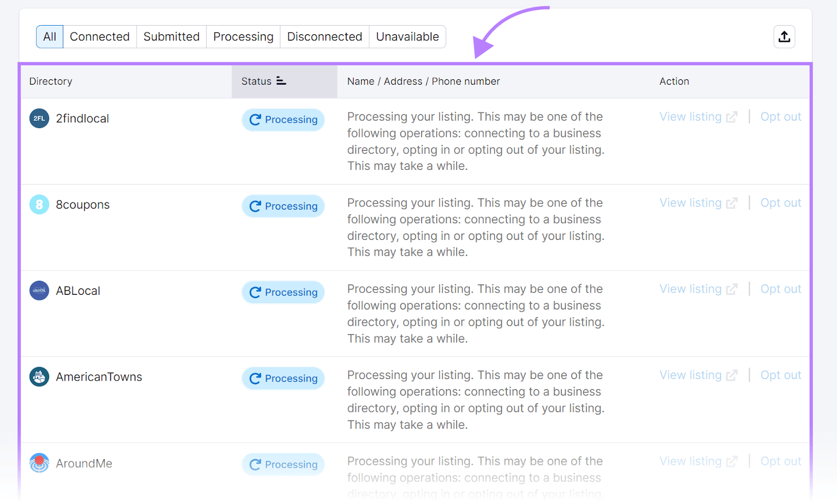The width and height of the screenshot is (837, 504).
Task: Click the ABLocal directory name
Action: (78, 291)
